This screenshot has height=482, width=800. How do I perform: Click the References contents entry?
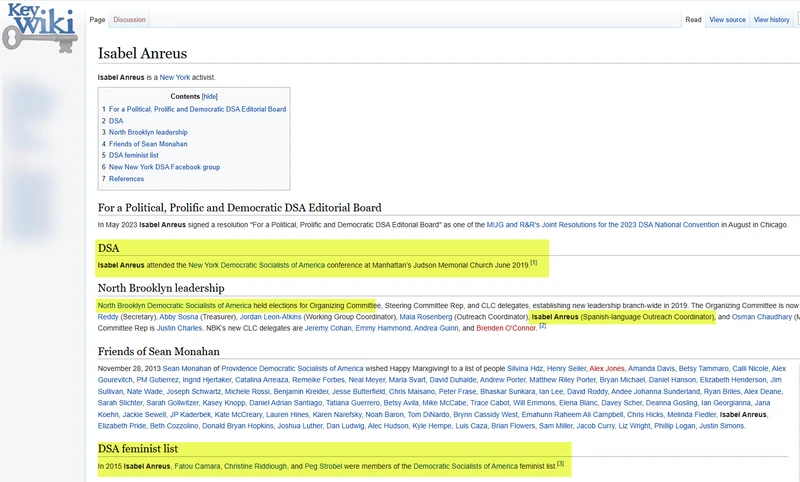click(126, 179)
